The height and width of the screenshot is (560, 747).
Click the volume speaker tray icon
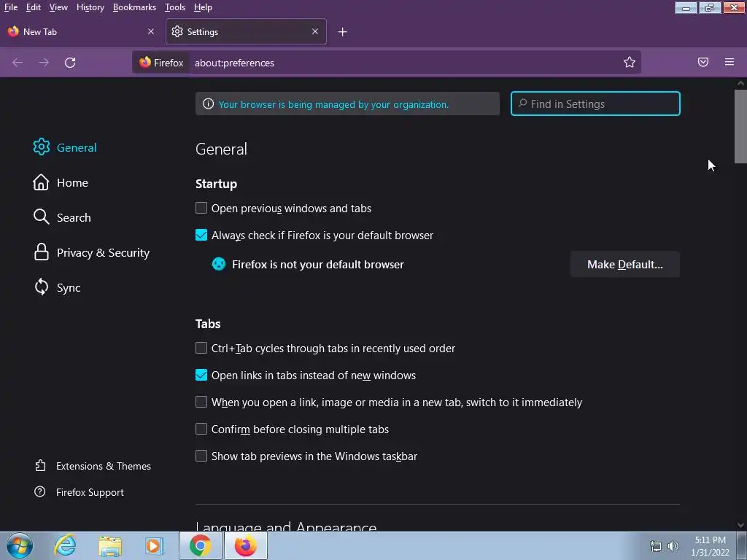click(x=673, y=546)
